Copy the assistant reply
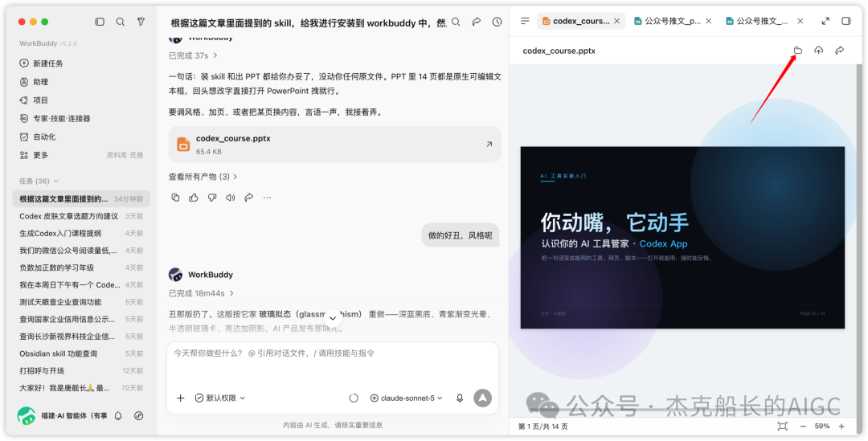The width and height of the screenshot is (868, 441). pyautogui.click(x=175, y=198)
